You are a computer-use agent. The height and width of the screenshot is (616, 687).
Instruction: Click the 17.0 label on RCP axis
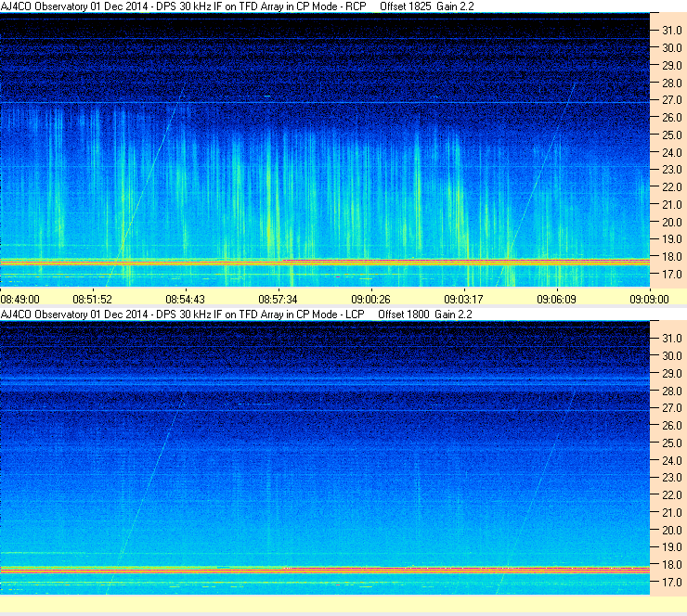(672, 275)
